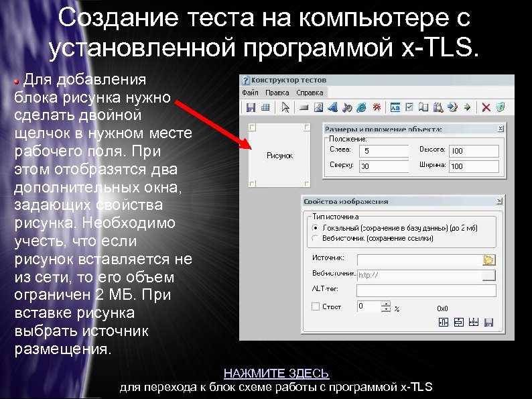
Task: Open the Файл menu
Action: pos(250,93)
